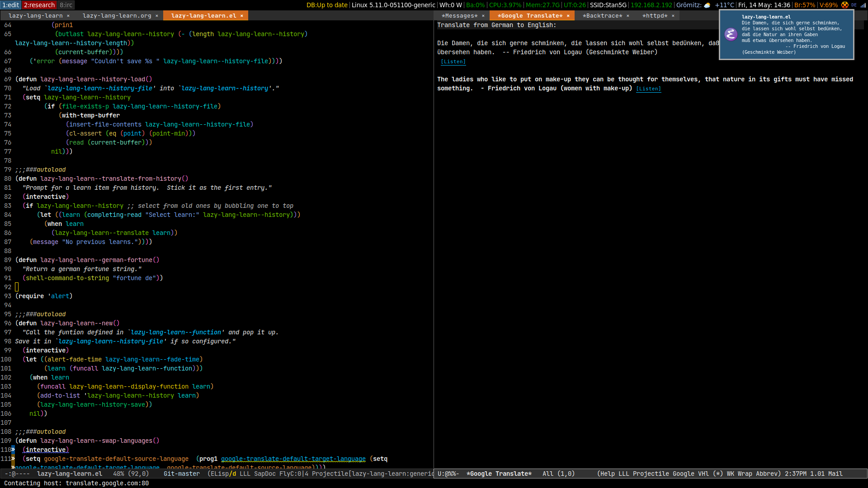
Task: Click the DB:Up to date status entry
Action: tap(327, 5)
